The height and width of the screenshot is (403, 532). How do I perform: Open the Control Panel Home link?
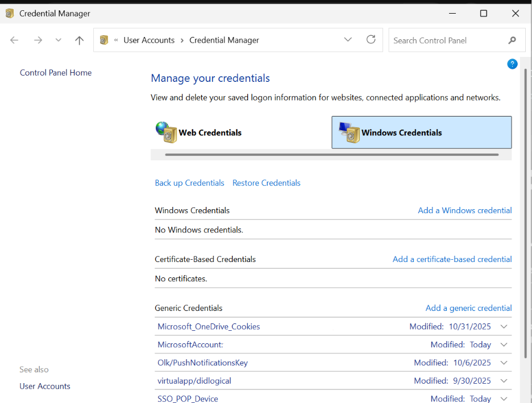point(56,73)
